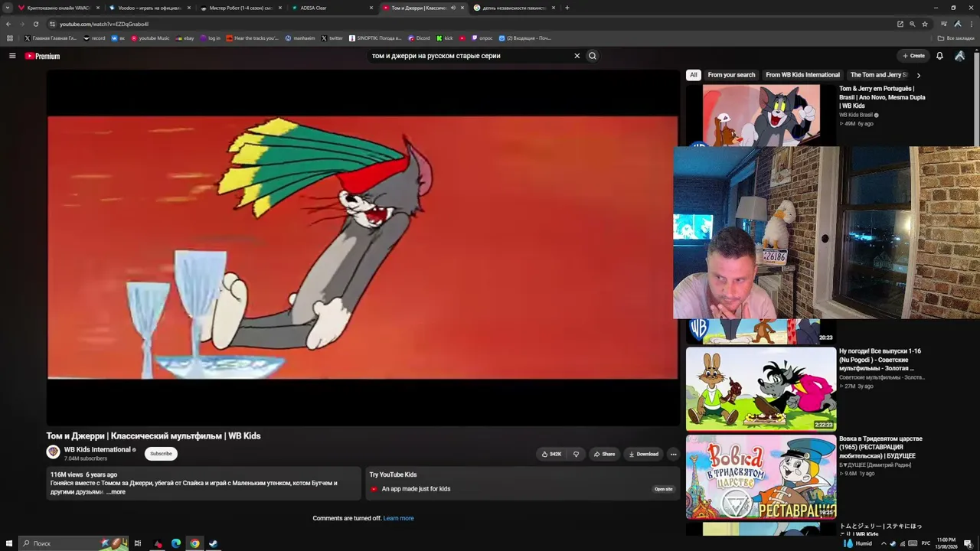Bookmark this page with the star
The image size is (980, 551).
[x=925, y=24]
